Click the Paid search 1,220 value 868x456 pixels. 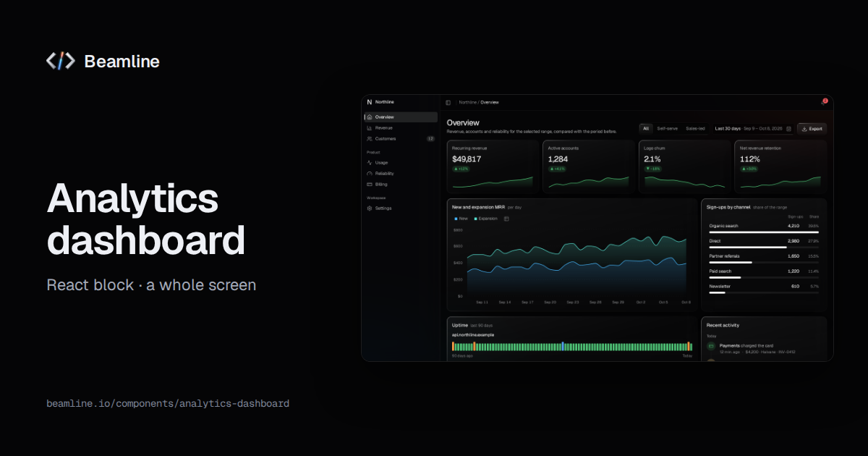pos(793,271)
